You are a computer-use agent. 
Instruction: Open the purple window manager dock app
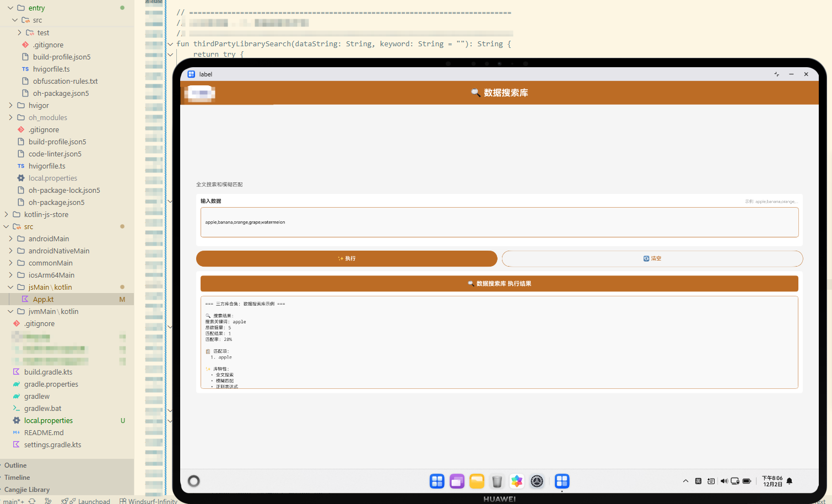click(457, 481)
